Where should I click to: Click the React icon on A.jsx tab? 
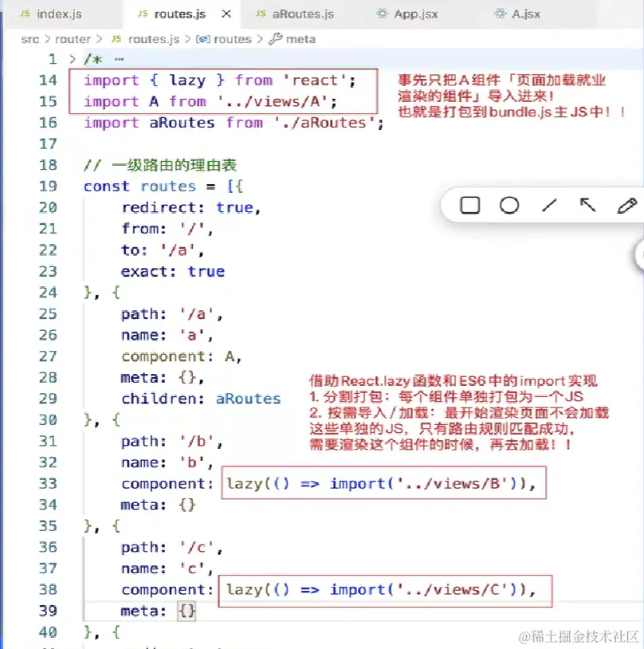(500, 14)
